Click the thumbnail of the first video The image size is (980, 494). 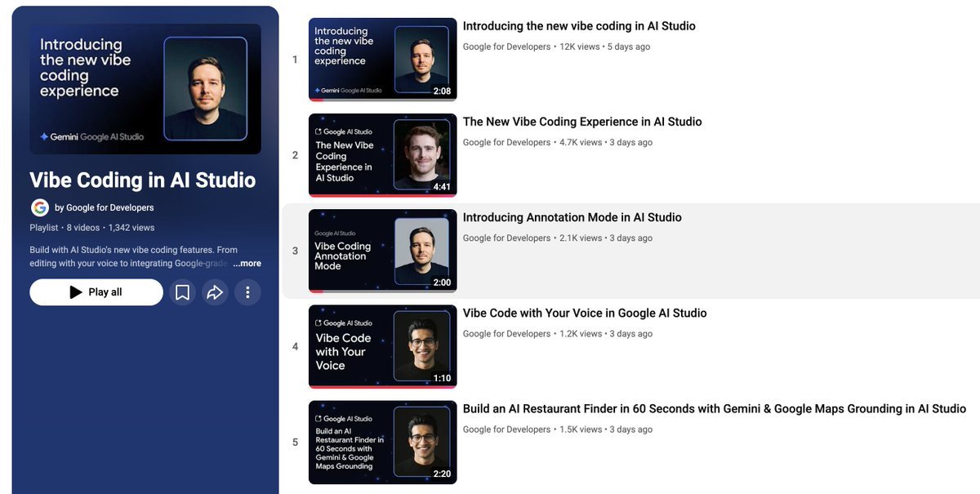[382, 58]
